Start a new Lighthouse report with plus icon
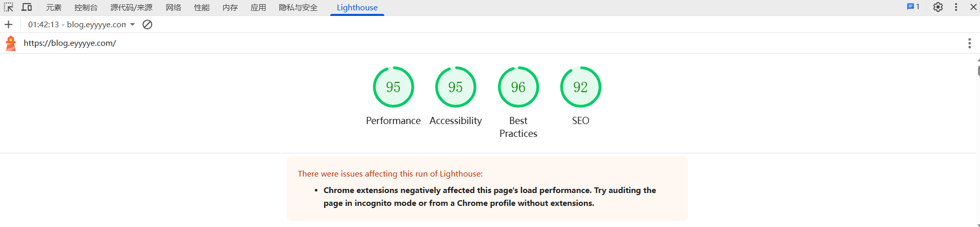The height and width of the screenshot is (227, 980). click(8, 24)
